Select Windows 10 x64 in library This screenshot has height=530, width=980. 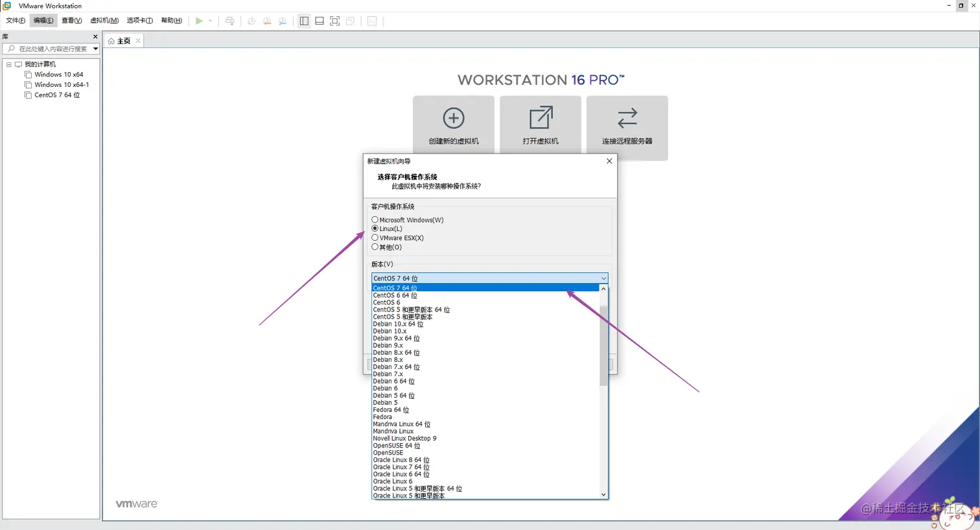point(59,75)
